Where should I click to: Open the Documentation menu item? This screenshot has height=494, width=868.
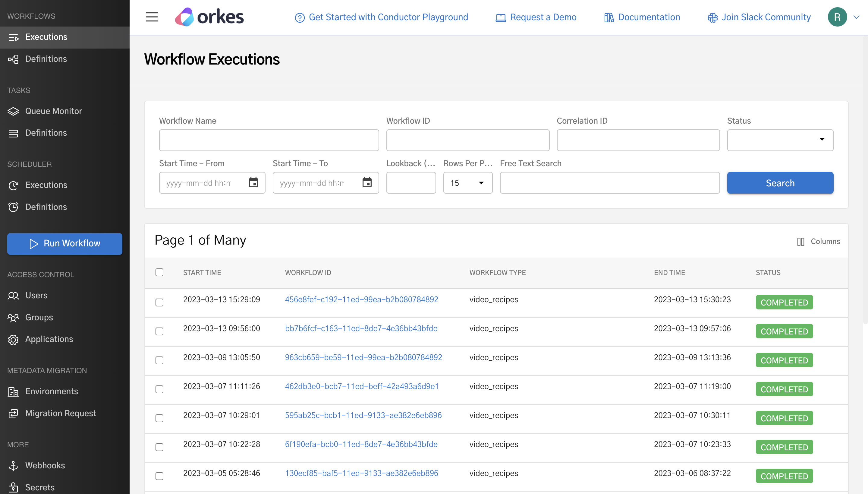(x=649, y=17)
